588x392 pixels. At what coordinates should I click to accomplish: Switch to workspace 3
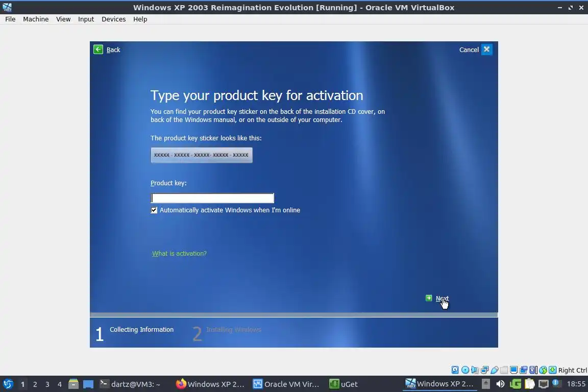[x=47, y=384]
